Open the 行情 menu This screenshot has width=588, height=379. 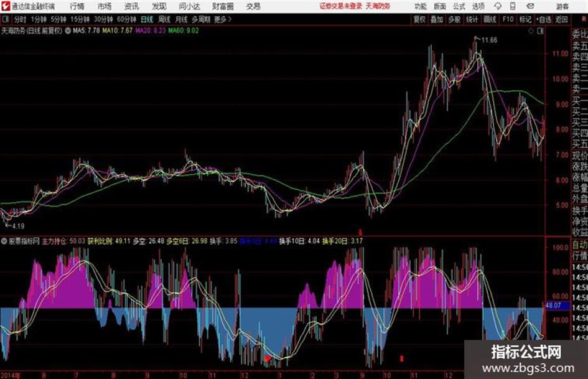pos(77,6)
